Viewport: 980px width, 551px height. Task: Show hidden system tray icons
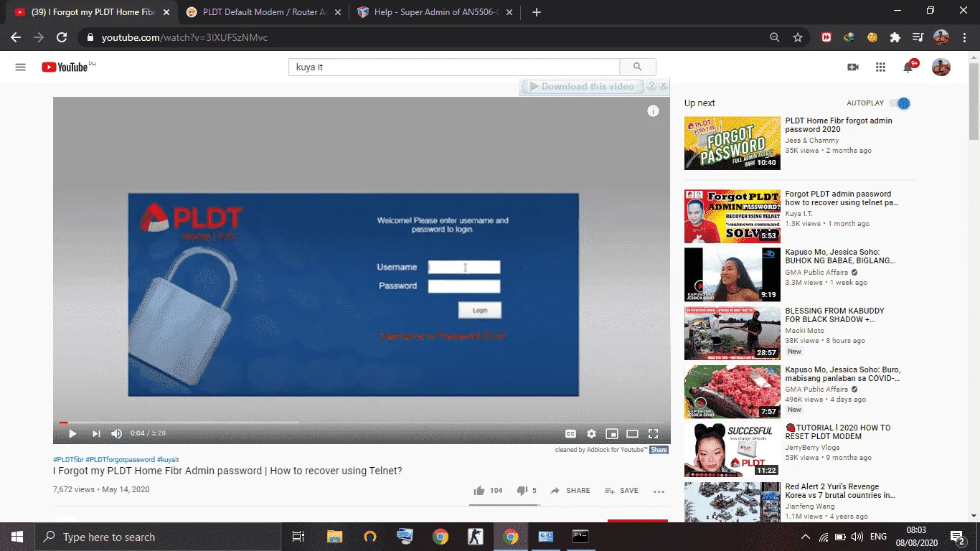pyautogui.click(x=805, y=537)
